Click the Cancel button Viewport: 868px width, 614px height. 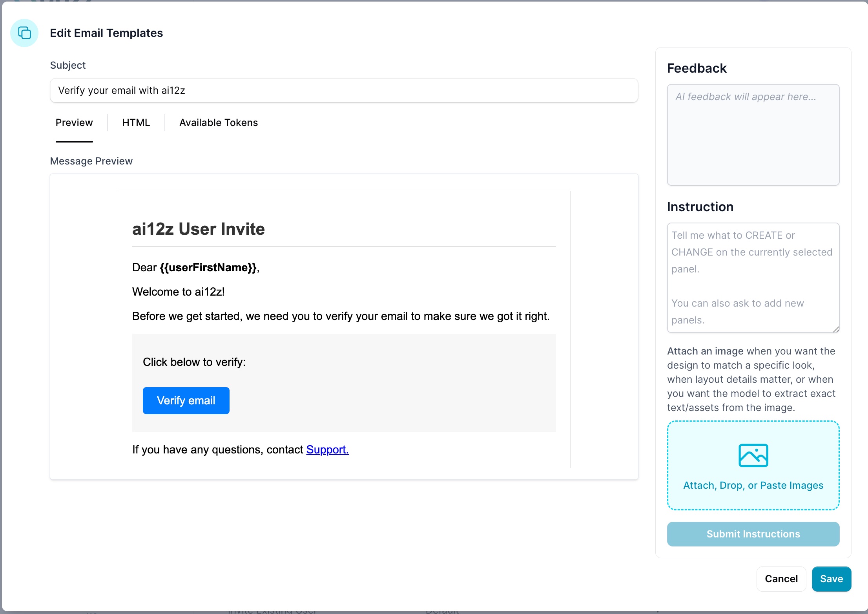[781, 579]
